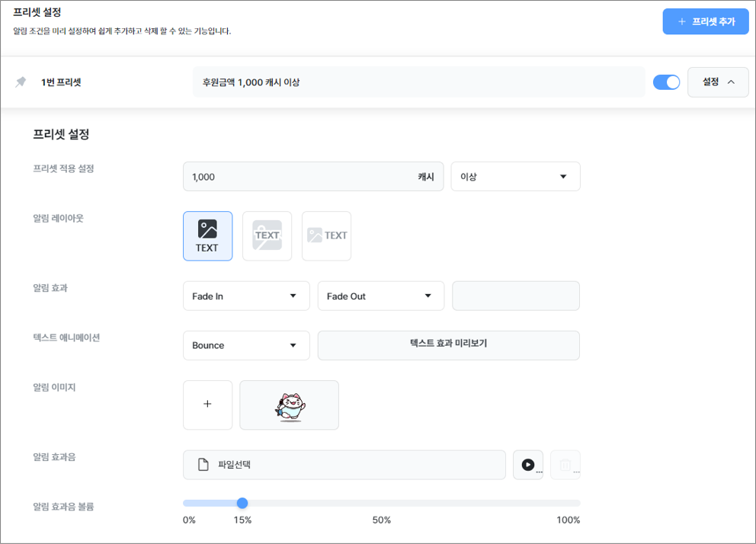Viewport: 756px width, 544px height.
Task: Select the lucky cat alert image thumbnail
Action: [290, 405]
